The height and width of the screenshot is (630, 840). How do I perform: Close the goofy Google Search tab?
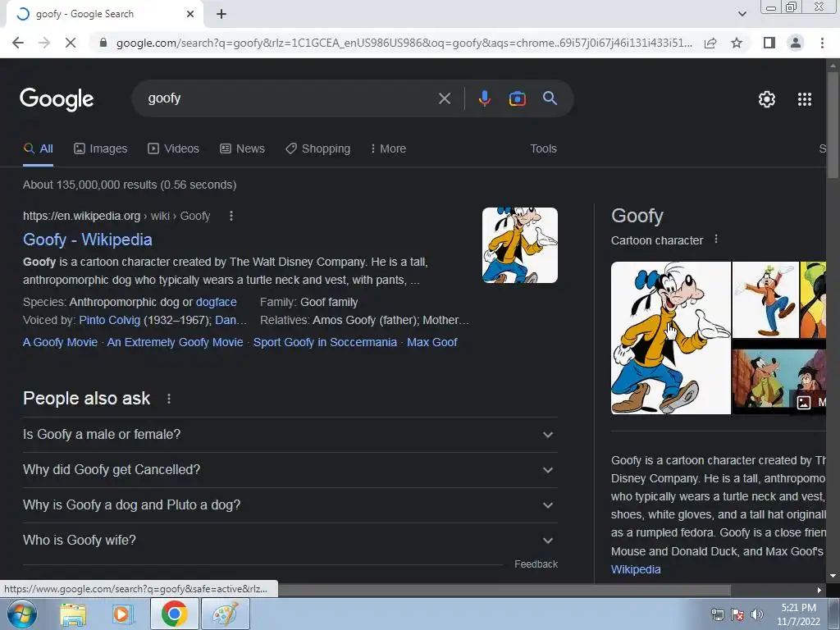point(190,14)
